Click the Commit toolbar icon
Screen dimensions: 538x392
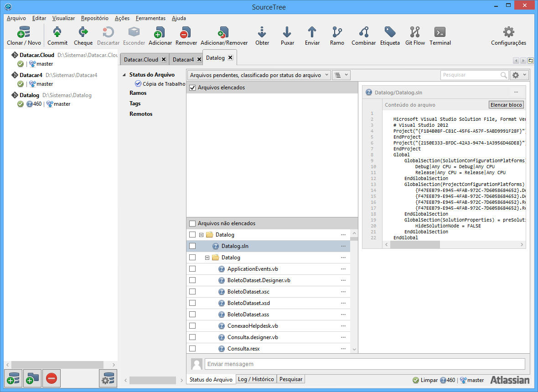coord(57,32)
